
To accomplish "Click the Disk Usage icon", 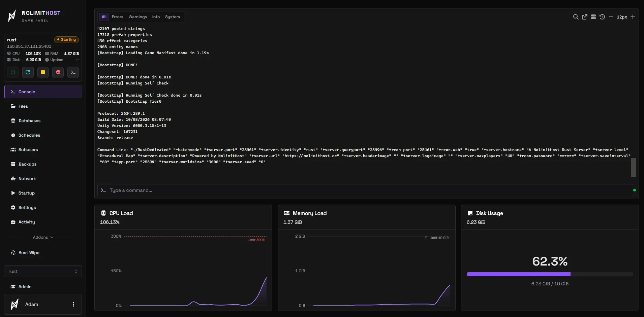I will coord(470,213).
